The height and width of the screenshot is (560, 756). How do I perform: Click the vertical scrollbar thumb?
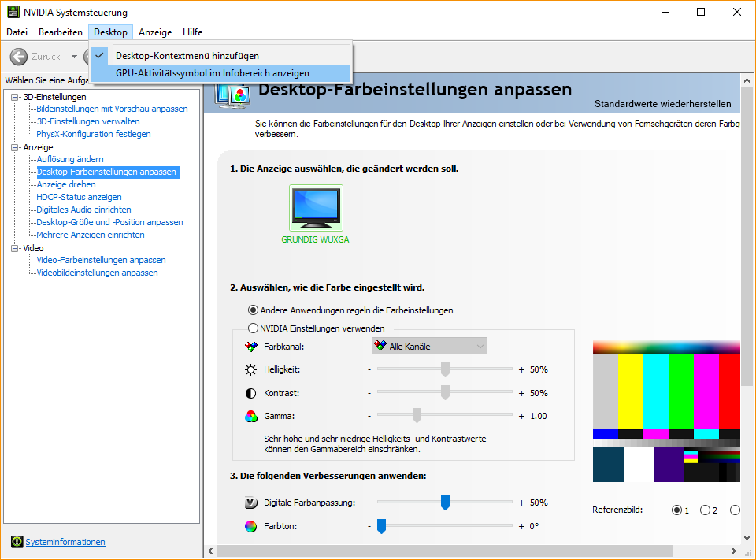click(x=747, y=236)
